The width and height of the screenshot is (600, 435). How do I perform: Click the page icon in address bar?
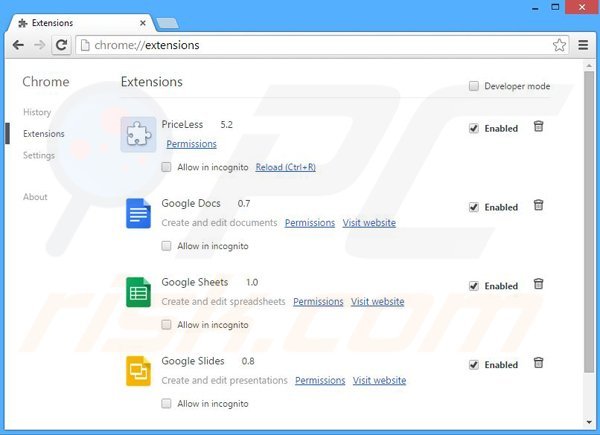(x=85, y=45)
